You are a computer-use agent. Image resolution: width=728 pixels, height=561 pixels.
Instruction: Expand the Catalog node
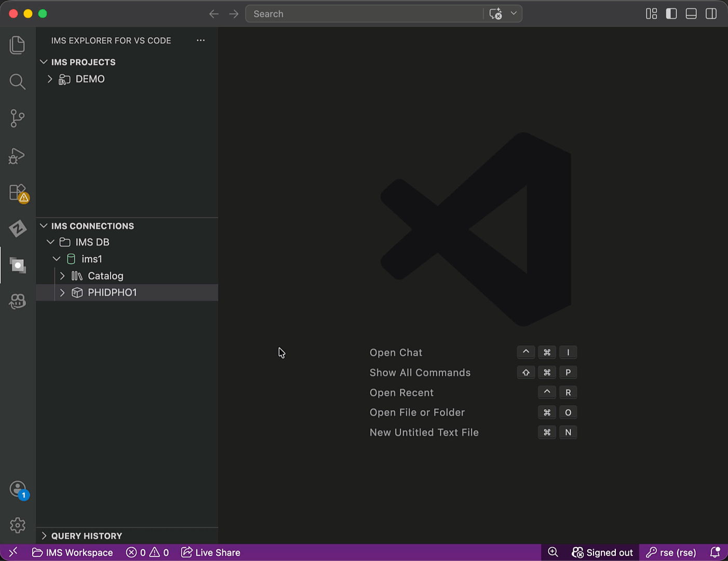(x=62, y=276)
